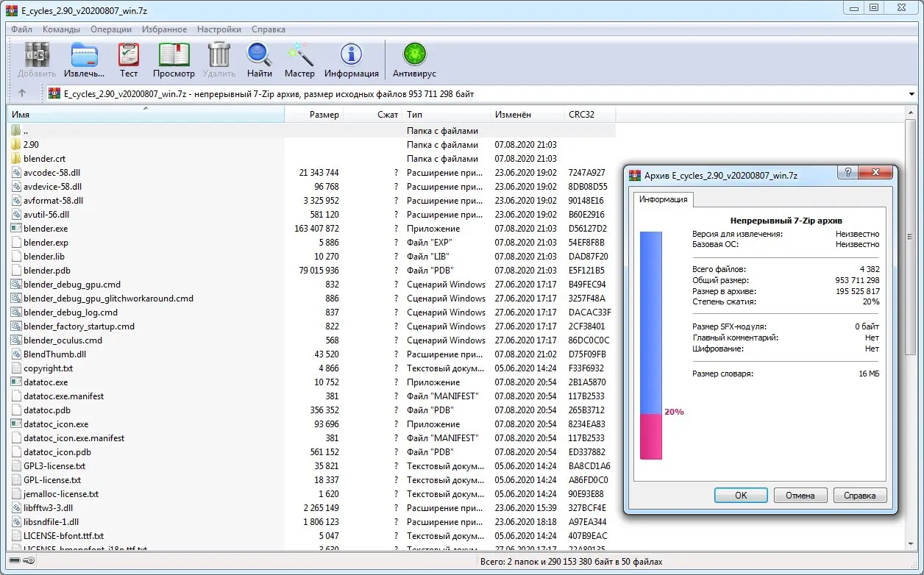The width and height of the screenshot is (924, 575).
Task: Open the Команды menu
Action: pos(61,29)
